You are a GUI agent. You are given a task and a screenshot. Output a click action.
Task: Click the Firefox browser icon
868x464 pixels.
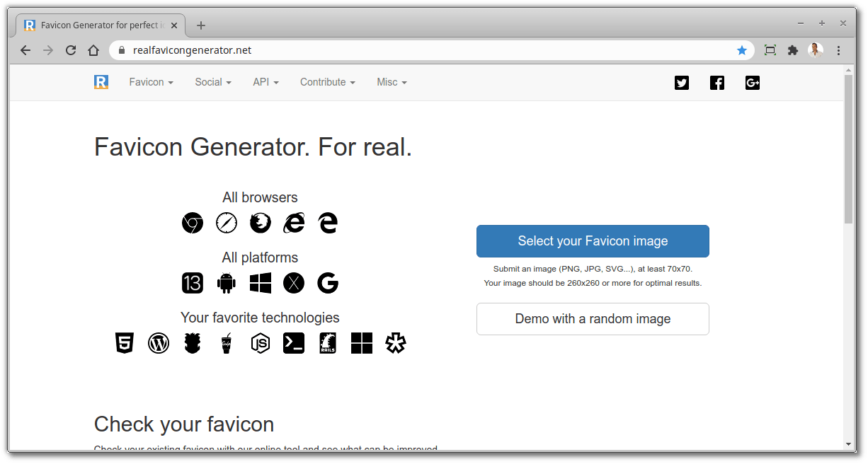point(261,223)
